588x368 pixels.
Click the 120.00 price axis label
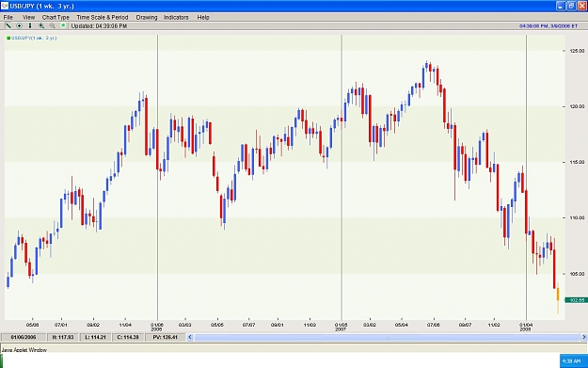pos(577,106)
